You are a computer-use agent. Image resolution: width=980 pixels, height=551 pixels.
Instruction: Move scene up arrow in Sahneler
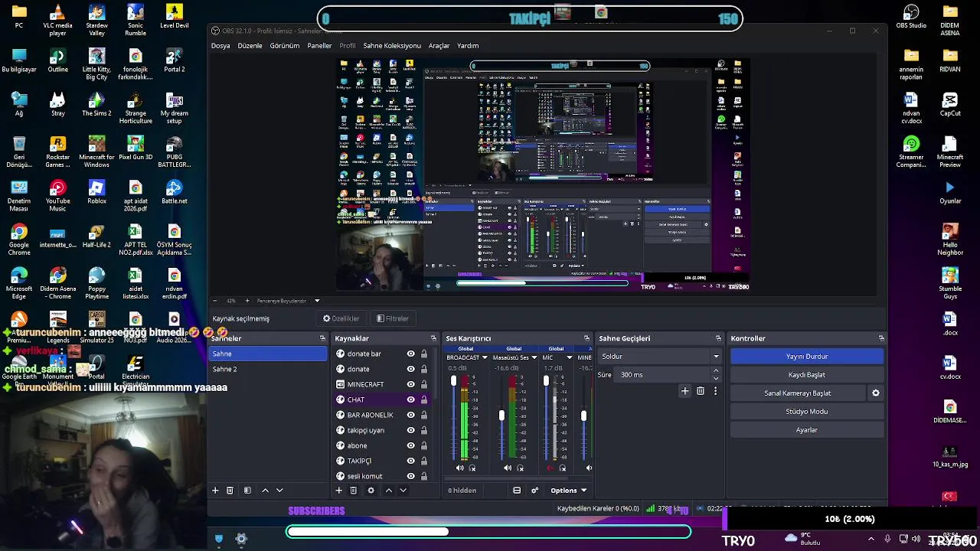click(x=265, y=491)
